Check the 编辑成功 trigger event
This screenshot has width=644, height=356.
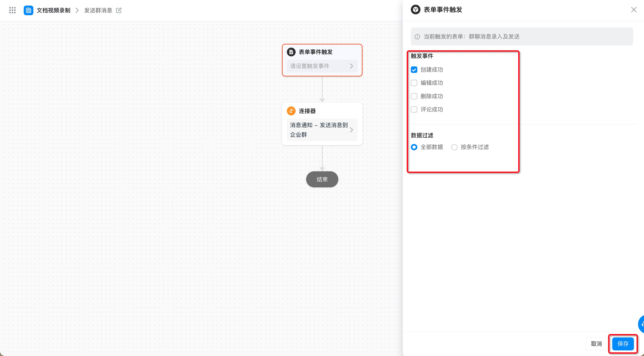pos(414,83)
